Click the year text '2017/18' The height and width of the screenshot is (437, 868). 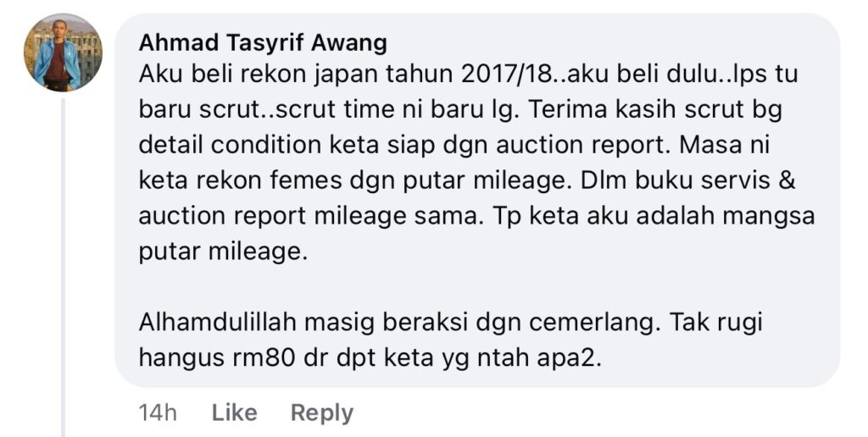click(x=506, y=75)
